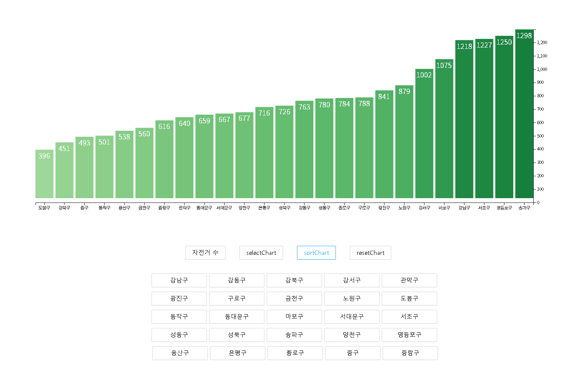Choose the 용산구 district button
The image size is (577, 392).
click(180, 353)
